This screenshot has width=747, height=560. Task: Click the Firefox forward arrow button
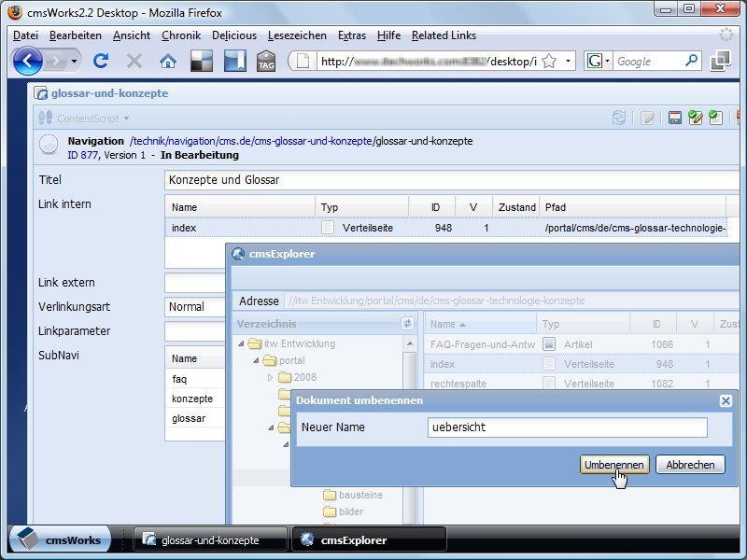tap(56, 61)
